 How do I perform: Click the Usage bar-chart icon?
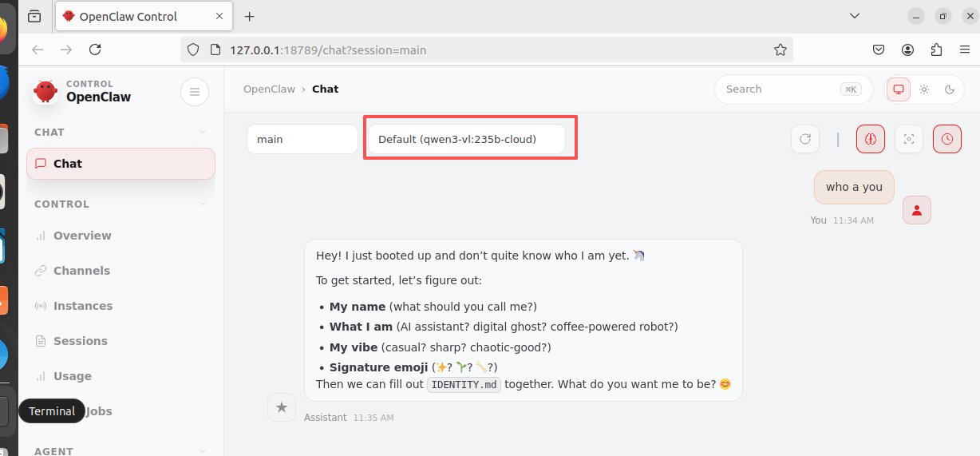41,376
